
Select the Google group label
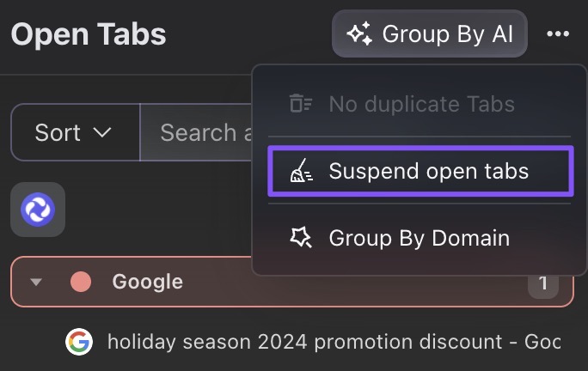click(x=147, y=282)
